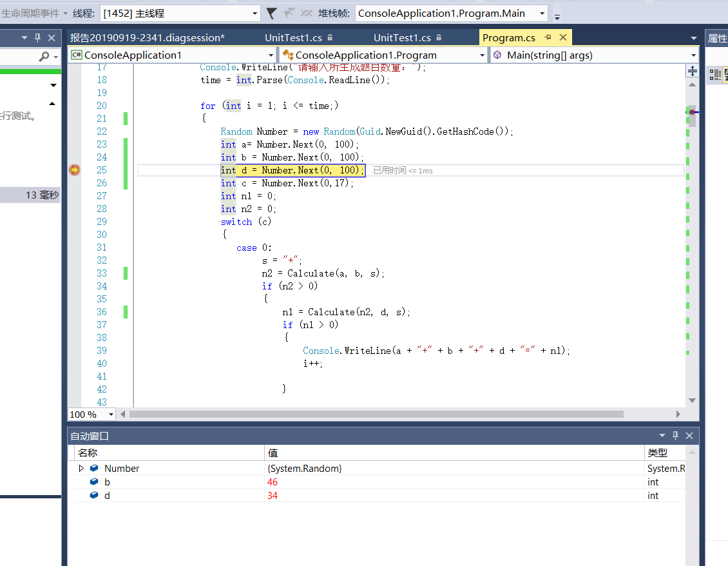The image size is (728, 566).
Task: Click the search magnifier icon in left panel
Action: tap(44, 57)
